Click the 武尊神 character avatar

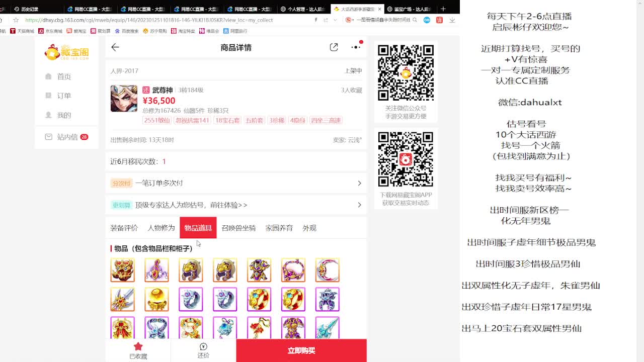coord(124,98)
